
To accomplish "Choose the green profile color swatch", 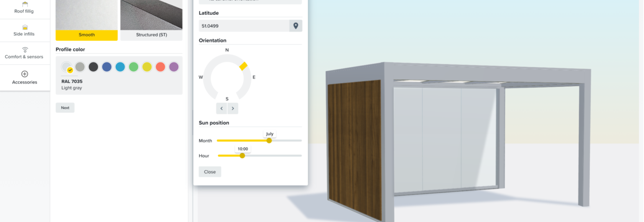I will [x=134, y=67].
